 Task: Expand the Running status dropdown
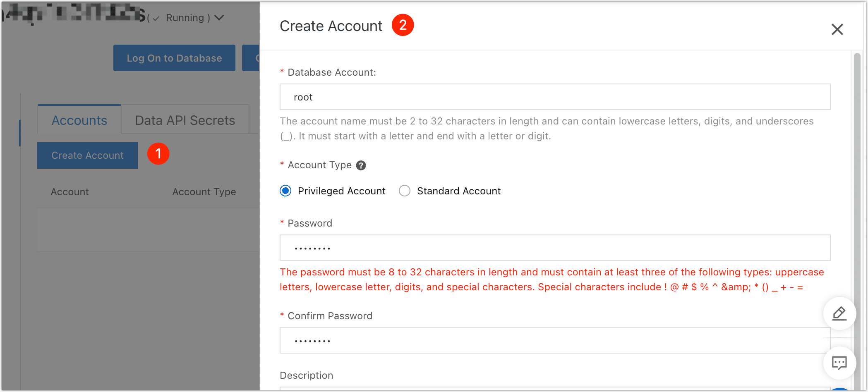pyautogui.click(x=220, y=17)
